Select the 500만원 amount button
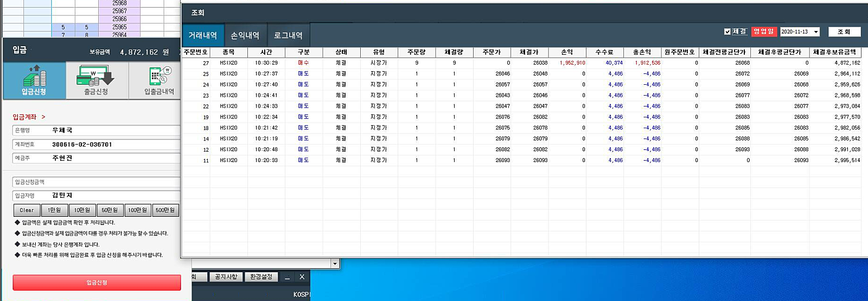This screenshot has width=868, height=301. 165,210
